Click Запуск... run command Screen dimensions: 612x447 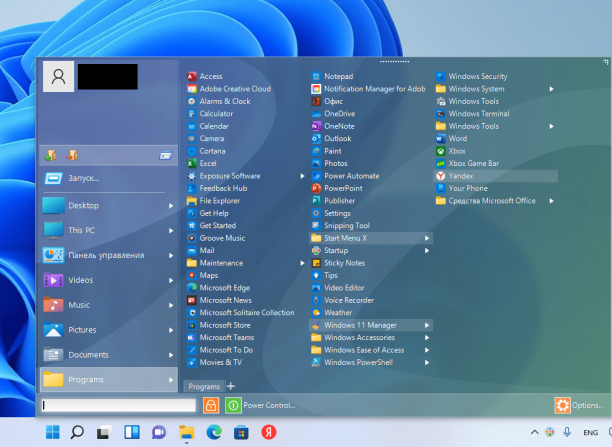(109, 178)
